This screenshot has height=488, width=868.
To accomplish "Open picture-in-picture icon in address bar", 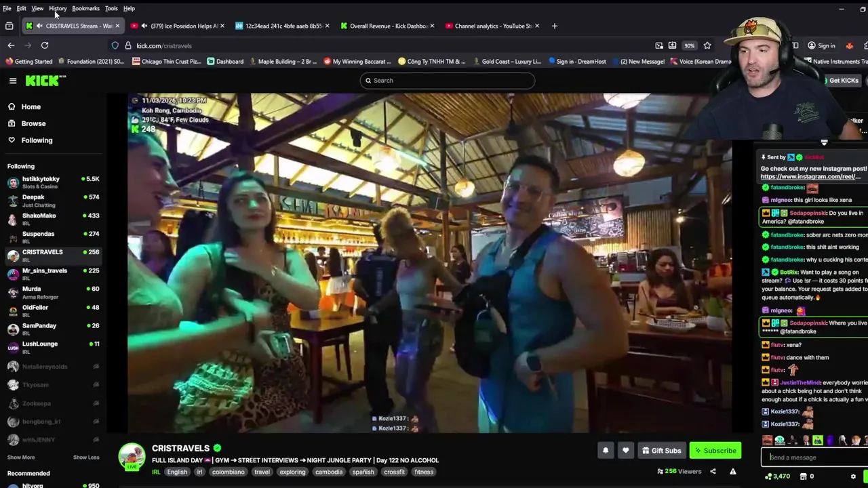I will pyautogui.click(x=659, y=45).
